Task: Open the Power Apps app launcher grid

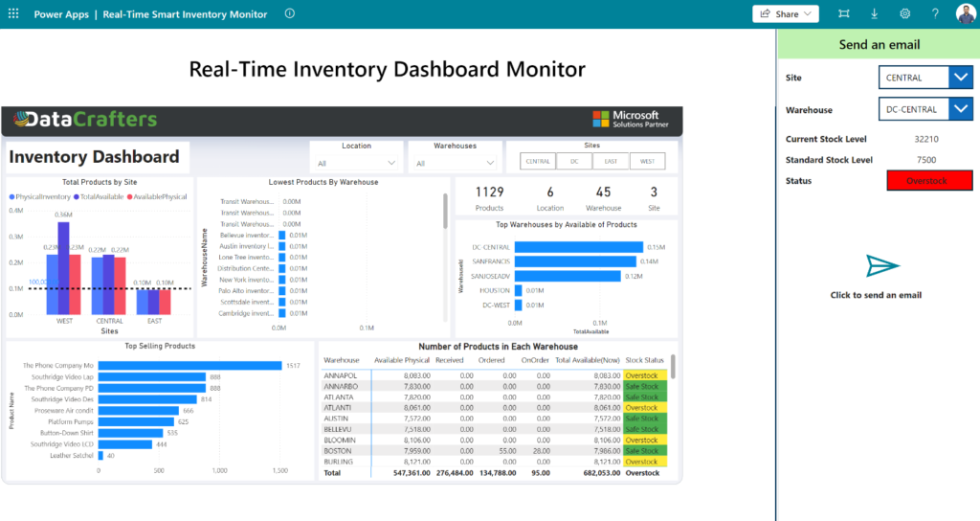Action: [x=13, y=13]
